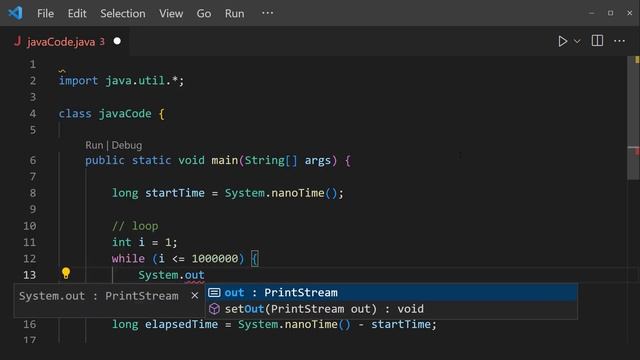
Task: Click the 'long startTime' line
Action: coord(228,193)
